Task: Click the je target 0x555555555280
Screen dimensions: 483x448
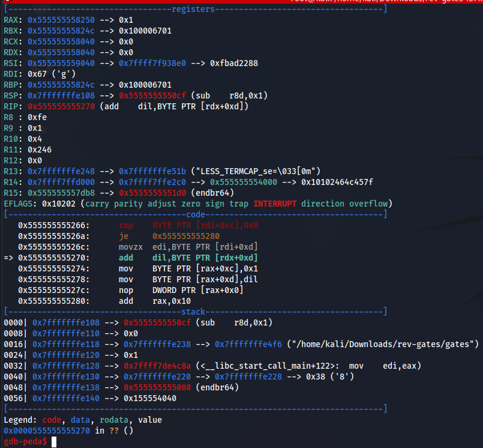Action: pyautogui.click(x=186, y=236)
